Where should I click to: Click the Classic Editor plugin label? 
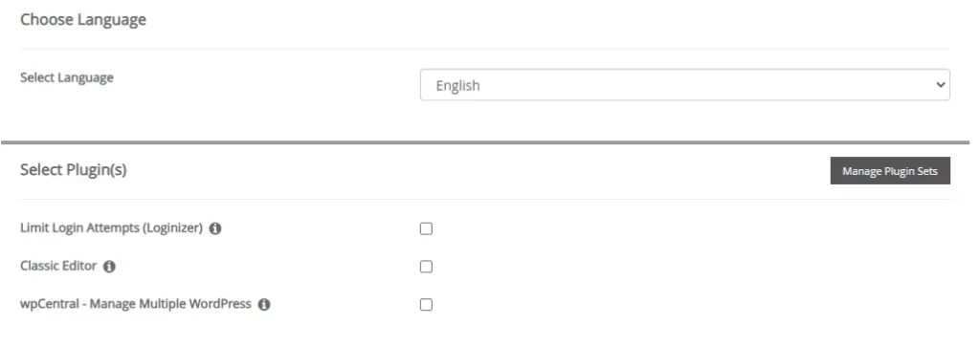58,266
